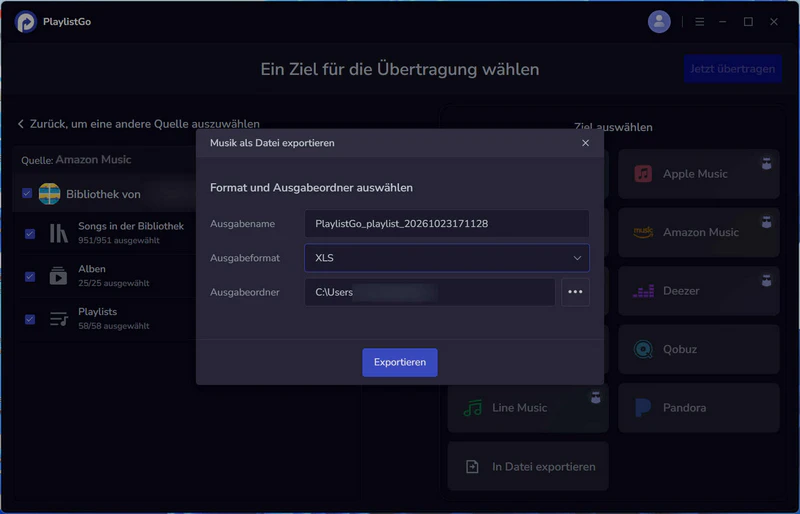Click the 'Ausgabename' field label

[x=242, y=224]
